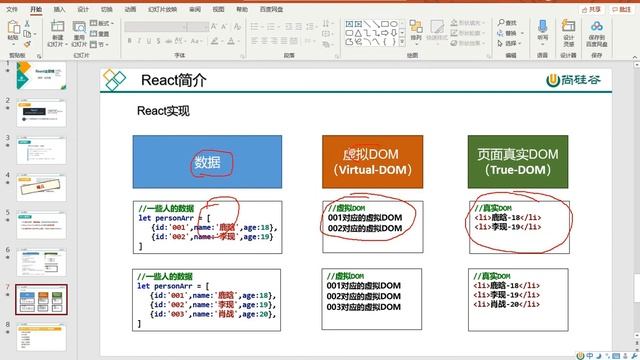
Task: Click the 设计灵感 design ideas icon
Action: [x=568, y=26]
